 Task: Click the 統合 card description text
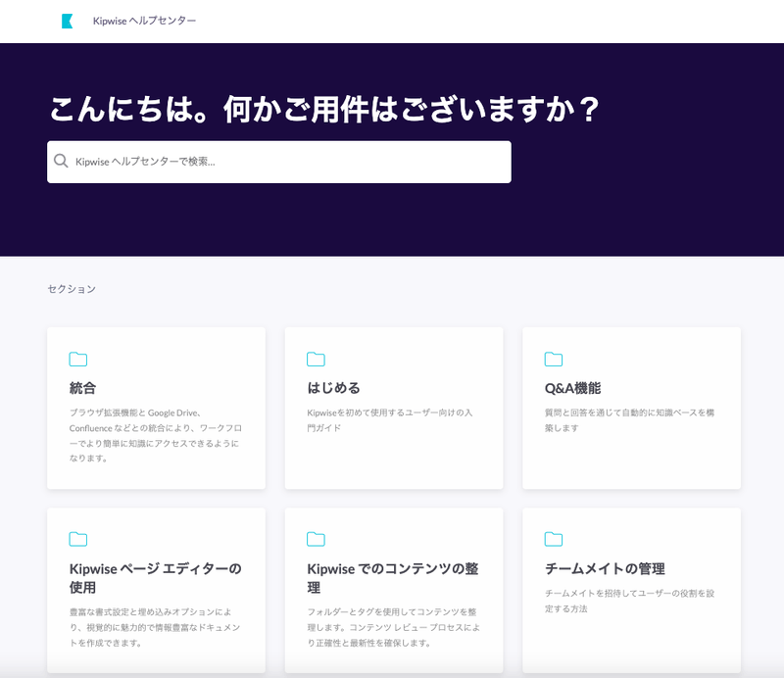pos(154,435)
